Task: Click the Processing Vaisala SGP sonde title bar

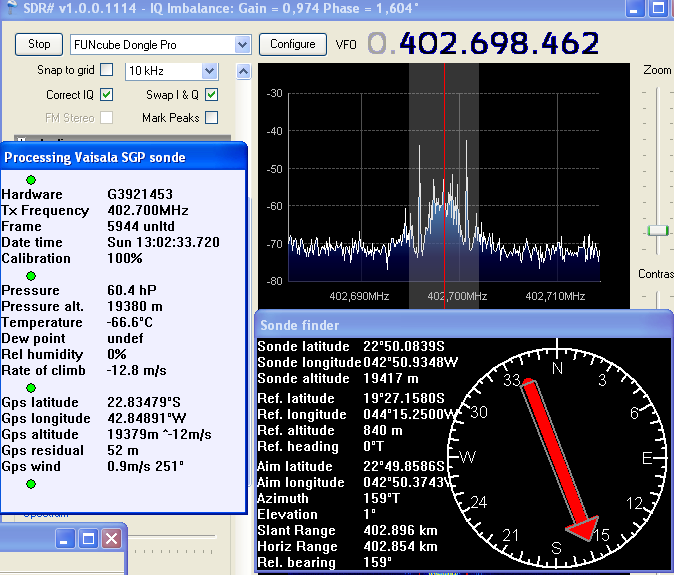Action: point(124,157)
